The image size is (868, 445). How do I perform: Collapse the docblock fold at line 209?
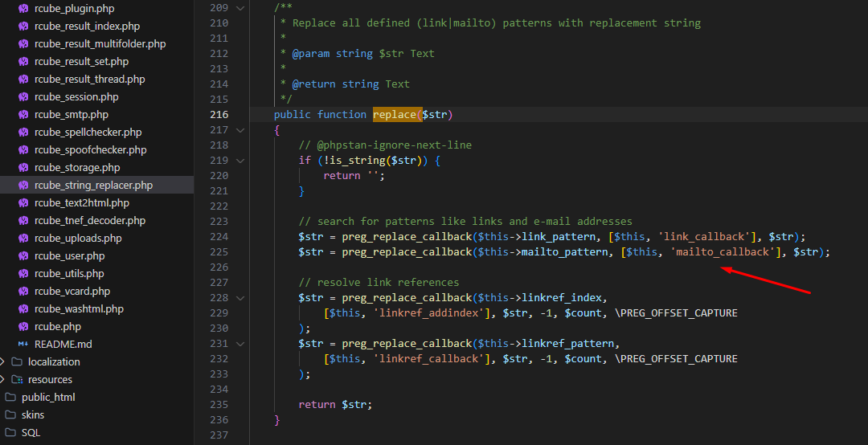coord(240,8)
